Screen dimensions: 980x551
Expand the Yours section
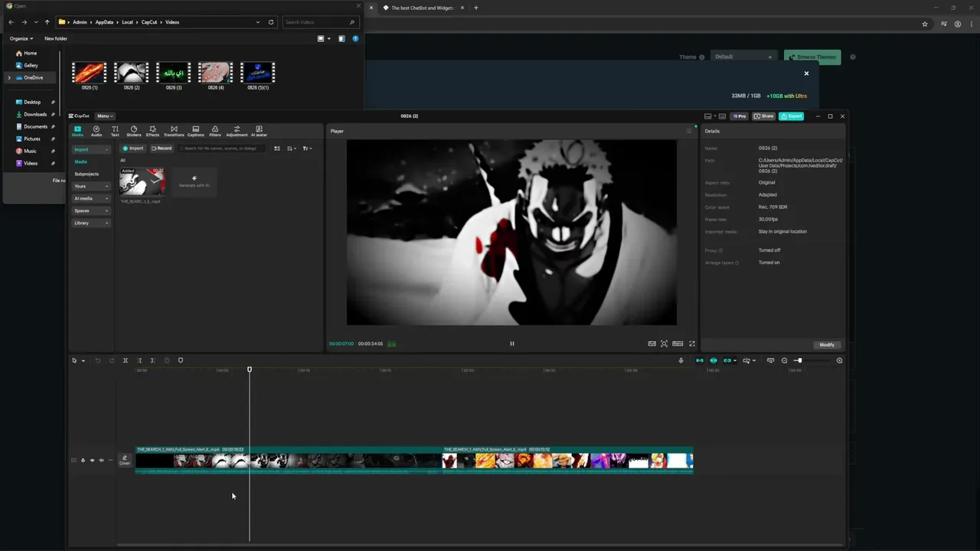click(91, 186)
